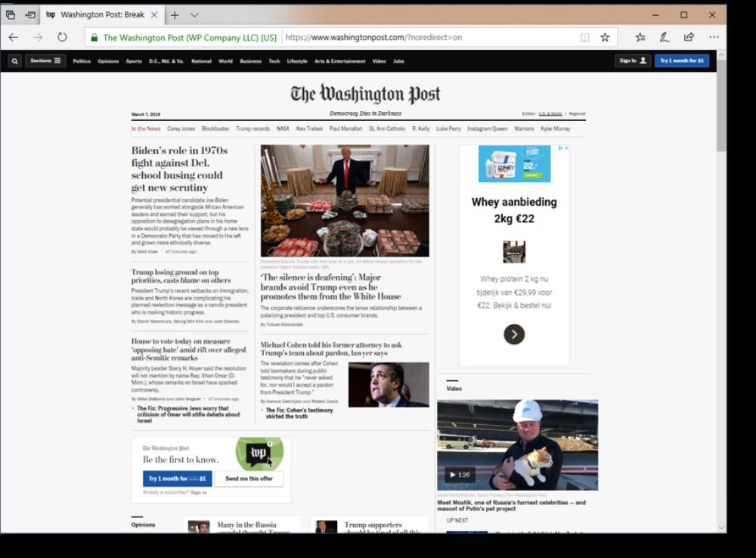Viewport: 756px width, 558px height.
Task: Open the Favorites hub icon
Action: coord(640,37)
